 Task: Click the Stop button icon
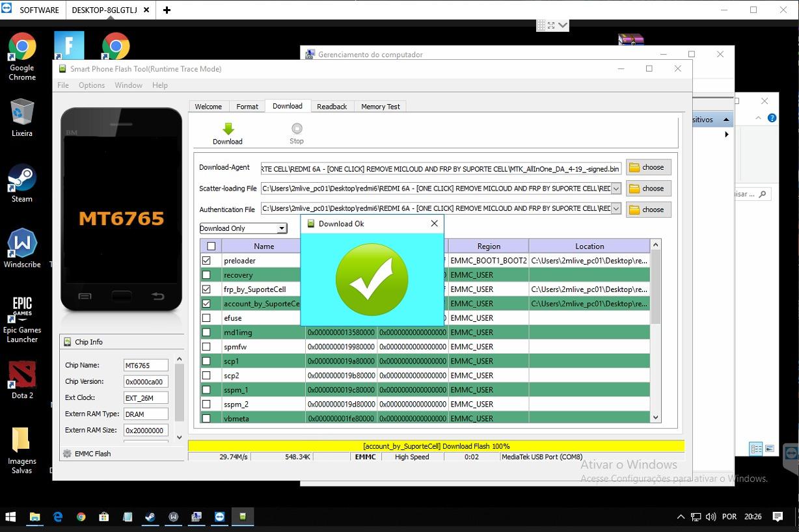pos(297,128)
